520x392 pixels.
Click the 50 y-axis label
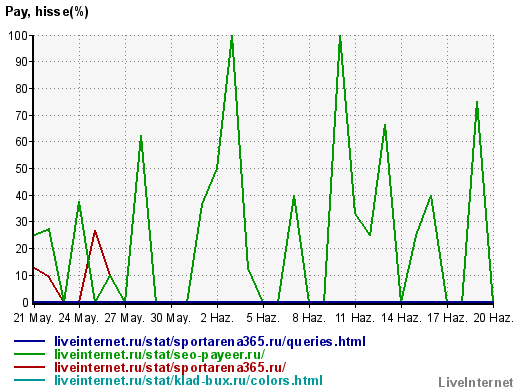coord(22,169)
